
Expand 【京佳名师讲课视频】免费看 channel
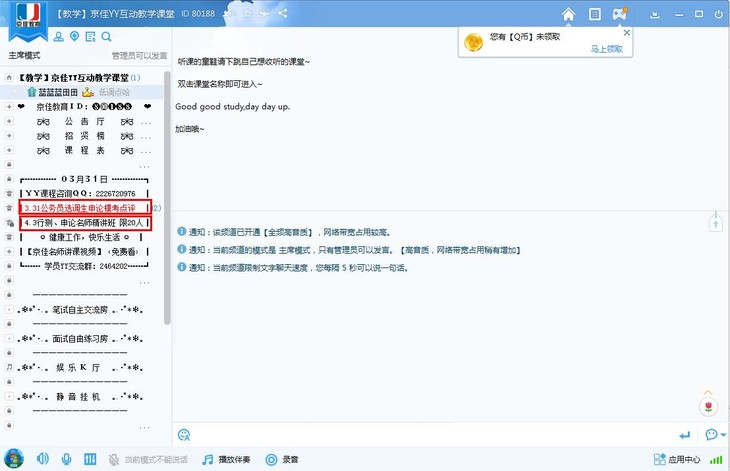coord(9,251)
